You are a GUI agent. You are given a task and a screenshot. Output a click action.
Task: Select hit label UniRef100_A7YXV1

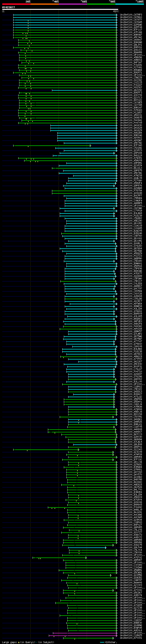point(131,638)
